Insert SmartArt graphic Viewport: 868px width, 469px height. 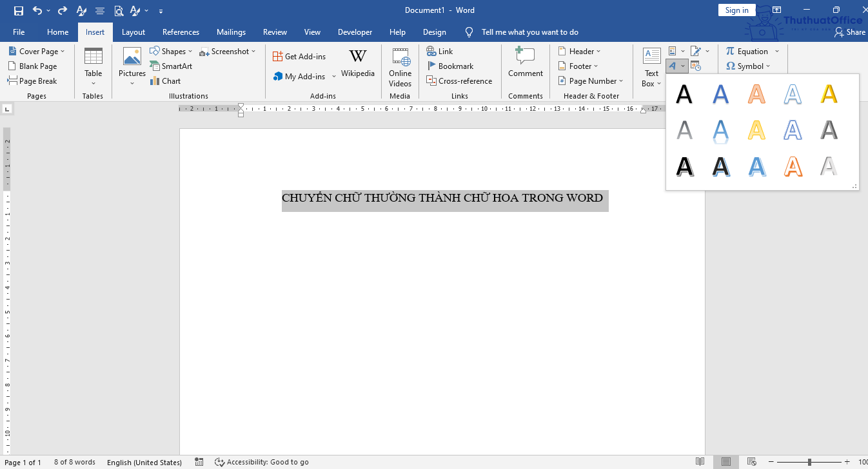[171, 66]
